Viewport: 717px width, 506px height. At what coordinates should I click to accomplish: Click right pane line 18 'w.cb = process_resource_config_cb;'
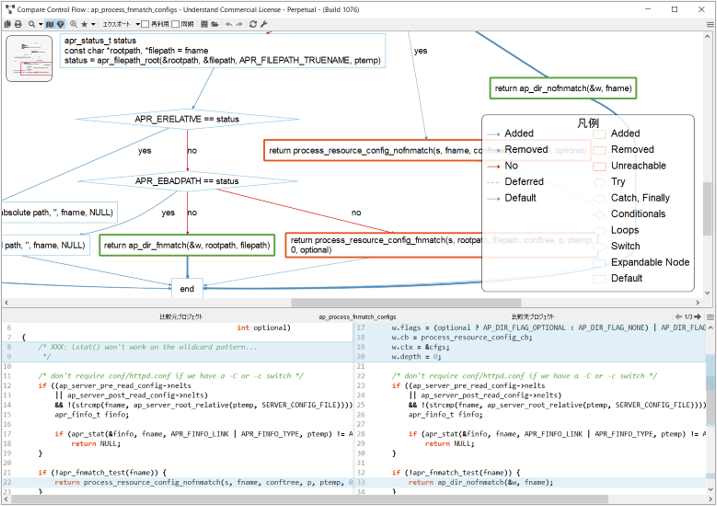(462, 337)
